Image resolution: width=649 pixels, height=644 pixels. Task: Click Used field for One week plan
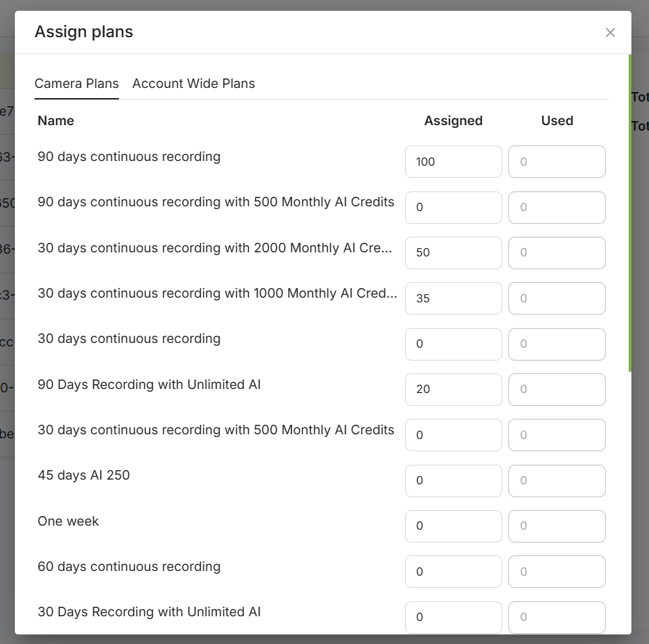click(556, 526)
